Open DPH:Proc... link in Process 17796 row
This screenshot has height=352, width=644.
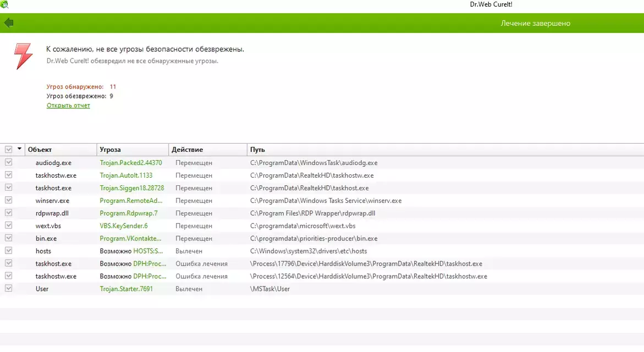150,263
